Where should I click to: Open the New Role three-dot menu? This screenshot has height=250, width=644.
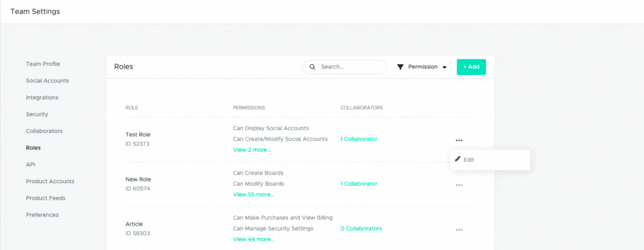coord(459,185)
